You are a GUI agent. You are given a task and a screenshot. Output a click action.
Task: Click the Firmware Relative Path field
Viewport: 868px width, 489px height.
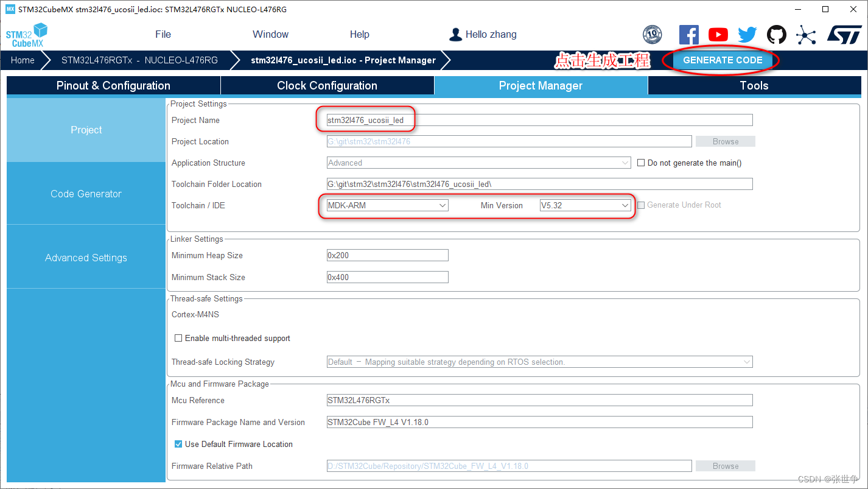pos(509,466)
